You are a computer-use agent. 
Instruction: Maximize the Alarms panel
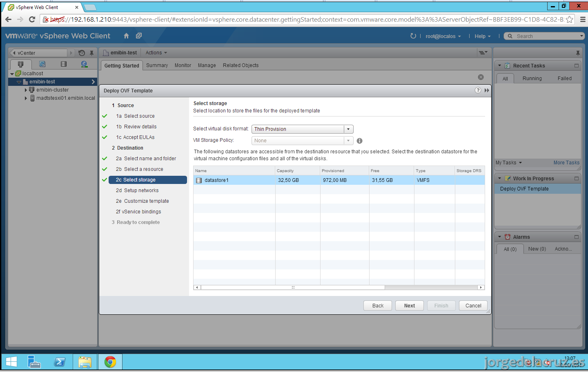pos(577,237)
